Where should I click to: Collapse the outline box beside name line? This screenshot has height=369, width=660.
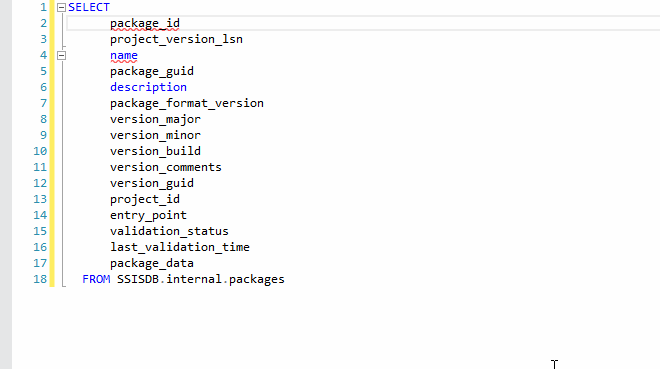click(61, 56)
